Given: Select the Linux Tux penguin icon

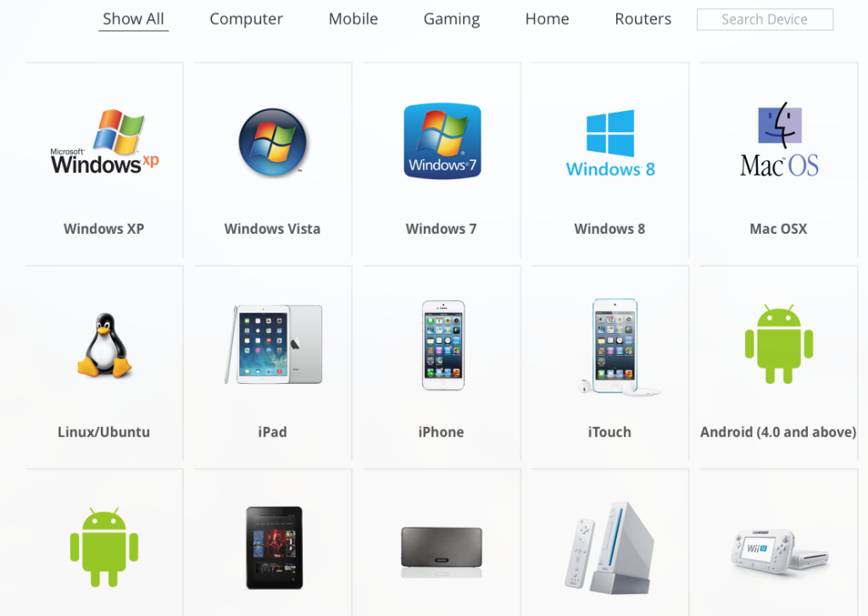Looking at the screenshot, I should pyautogui.click(x=104, y=346).
